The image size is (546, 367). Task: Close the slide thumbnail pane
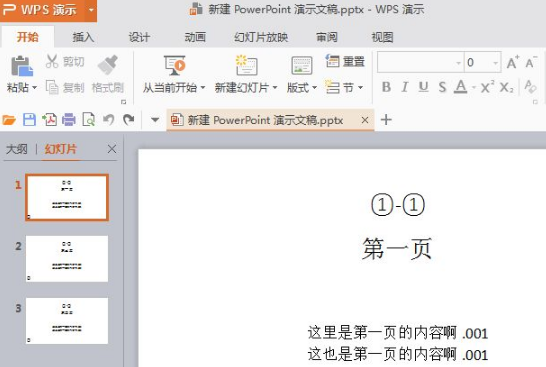coord(112,149)
